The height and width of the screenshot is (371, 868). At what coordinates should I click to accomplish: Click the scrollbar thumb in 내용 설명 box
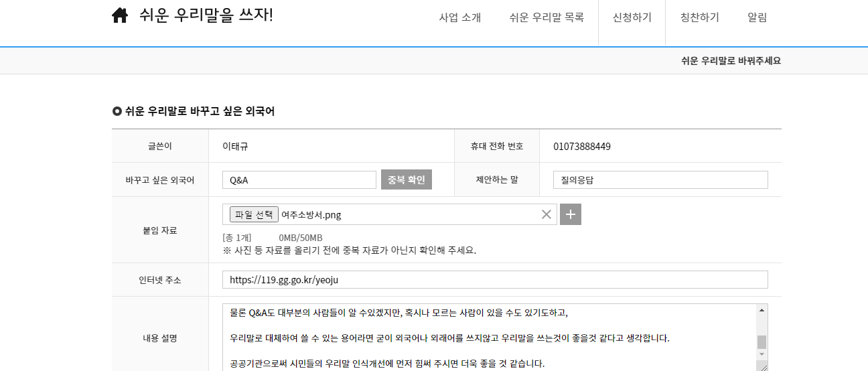click(x=762, y=342)
